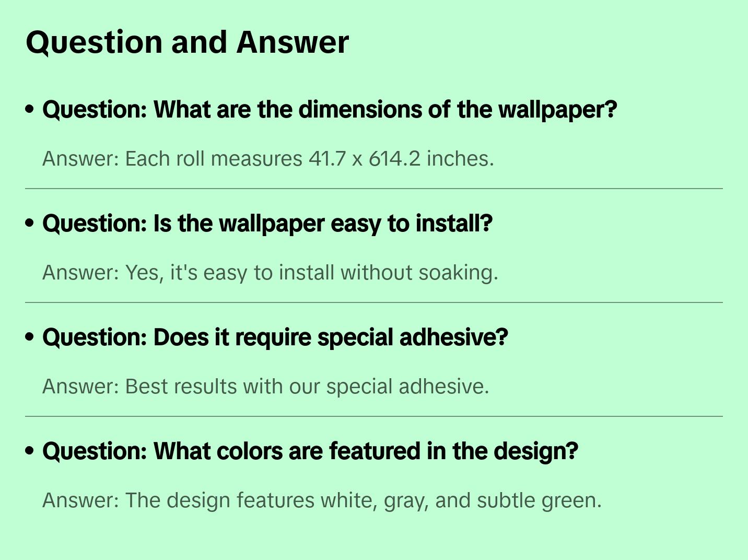Click the divider line below the dimensions answer

(x=374, y=189)
